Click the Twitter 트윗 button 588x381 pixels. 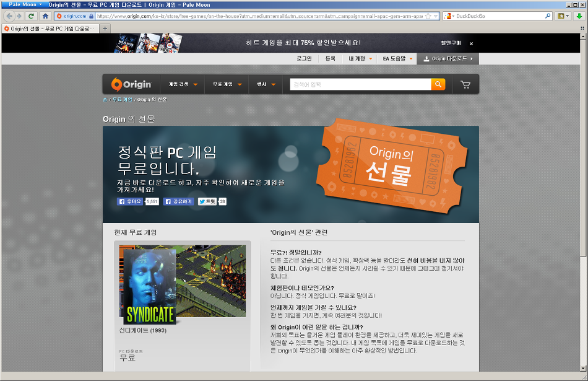pyautogui.click(x=207, y=201)
